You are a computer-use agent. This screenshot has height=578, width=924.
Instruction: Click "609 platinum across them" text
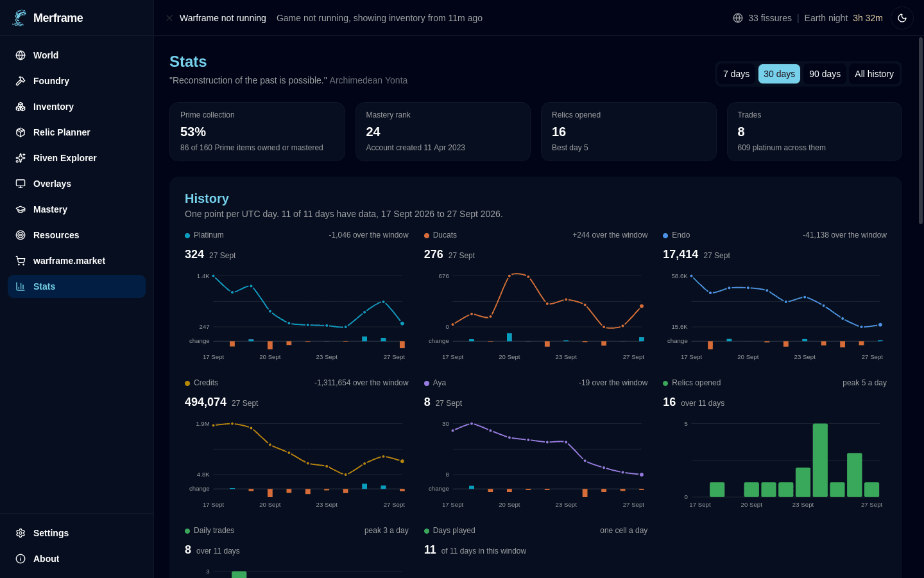[x=782, y=148]
